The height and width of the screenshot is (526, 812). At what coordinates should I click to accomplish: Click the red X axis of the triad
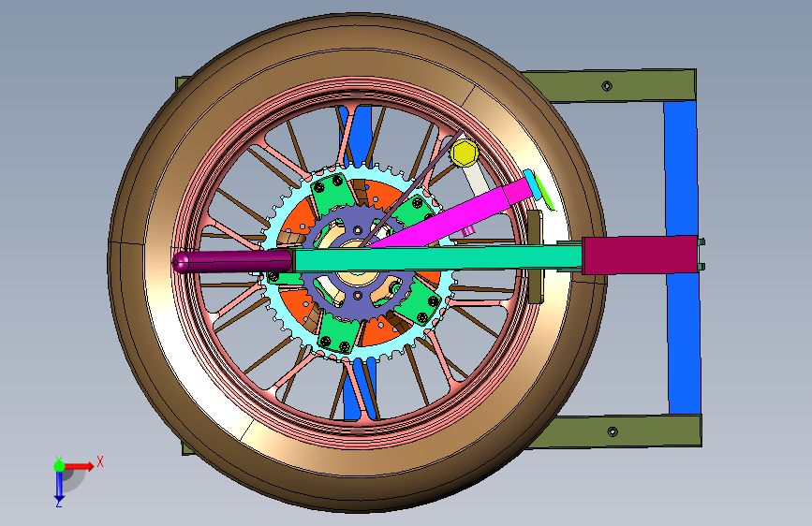(80, 466)
